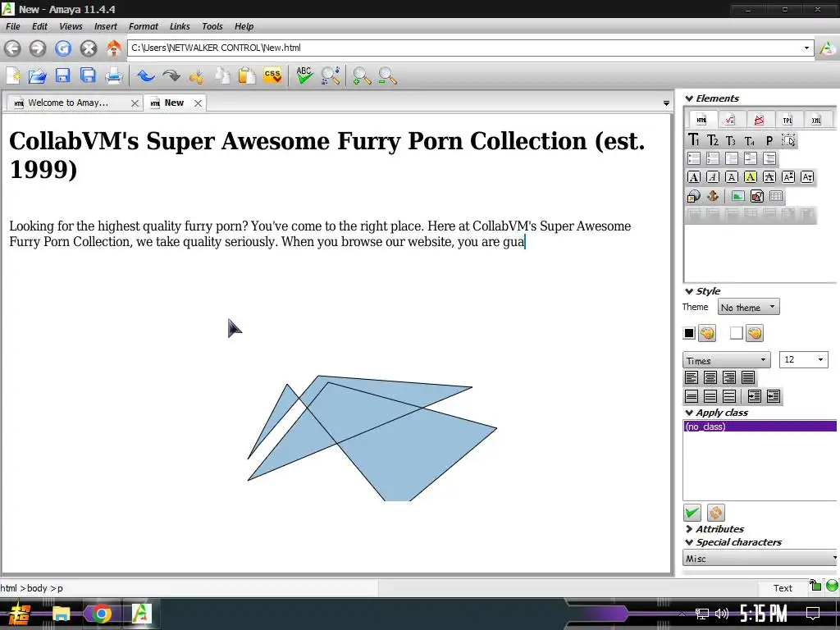Screen dimensions: 840x630
Task: Insert an image with the picture icon
Action: 737,196
